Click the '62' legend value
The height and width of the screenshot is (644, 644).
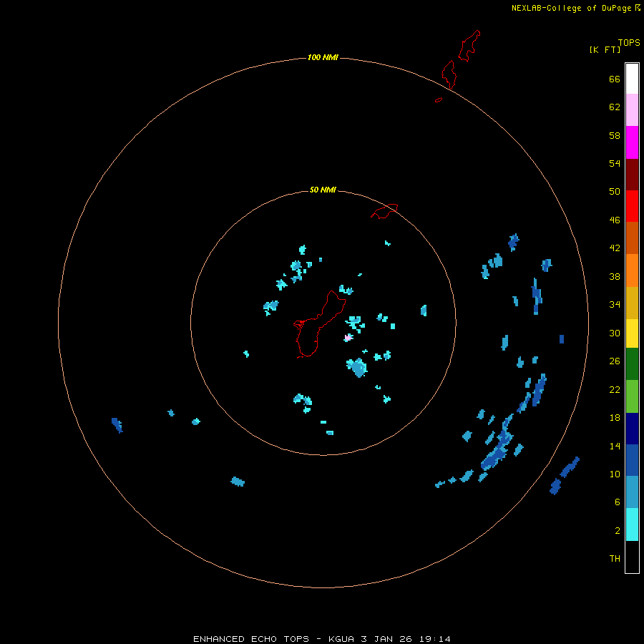coord(615,107)
